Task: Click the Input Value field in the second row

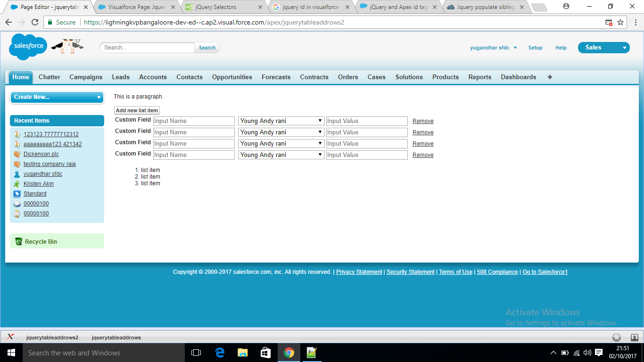Action: pyautogui.click(x=367, y=132)
